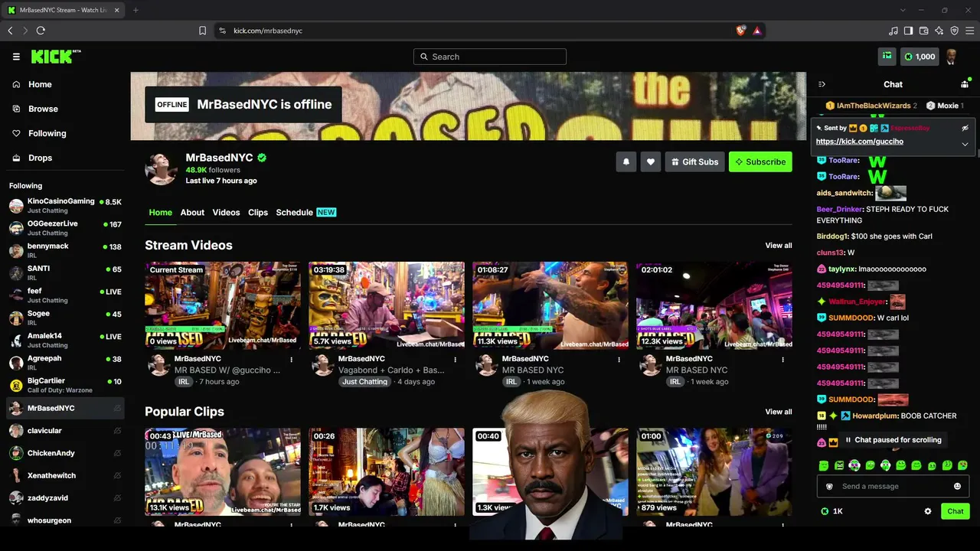Hide the pinned message with the eye-slash icon
980x551 pixels.
point(965,128)
